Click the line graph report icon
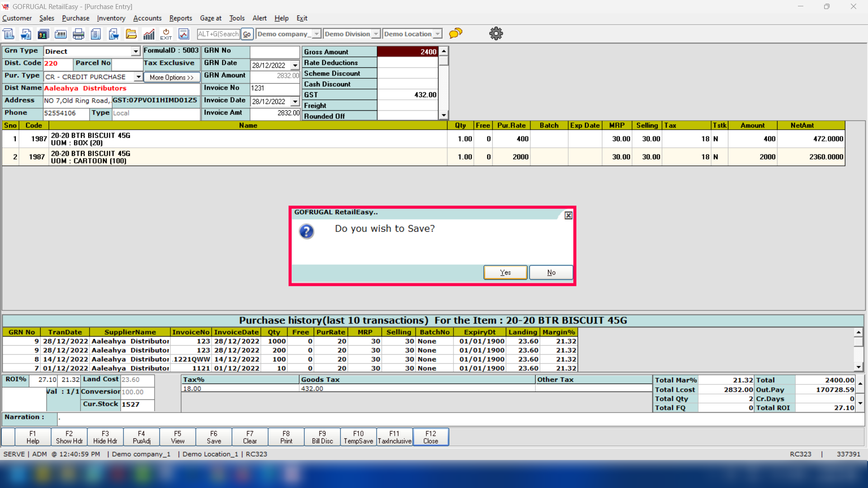868x488 pixels. tap(184, 34)
